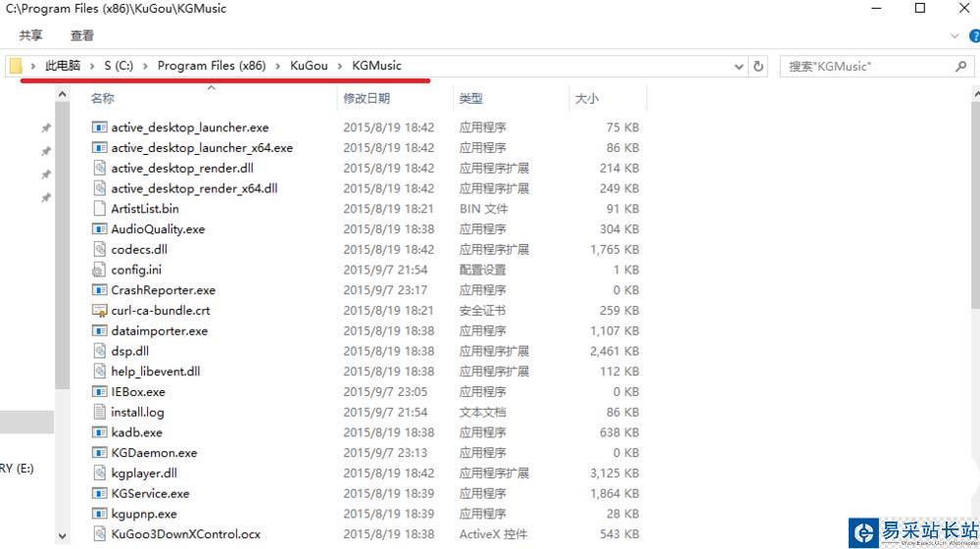Click the AudioQuality.exe application icon
Viewport: 980px width, 549px height.
[x=99, y=229]
